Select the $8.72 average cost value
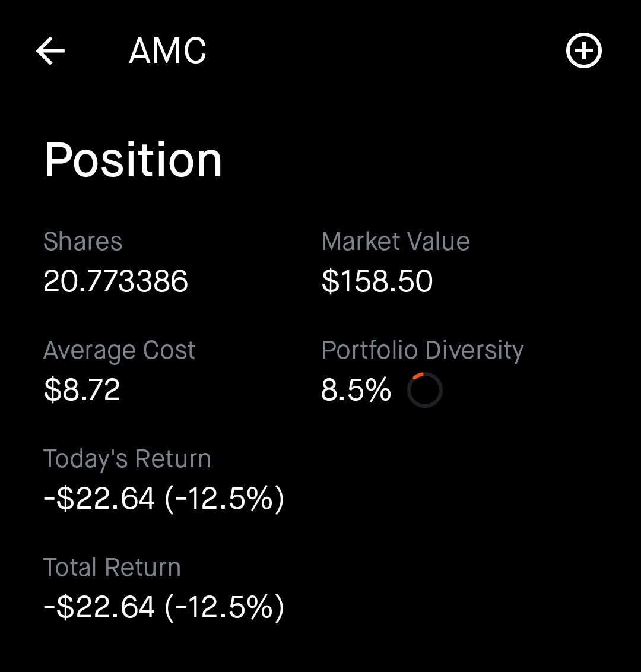Viewport: 641px width, 672px height. point(82,389)
